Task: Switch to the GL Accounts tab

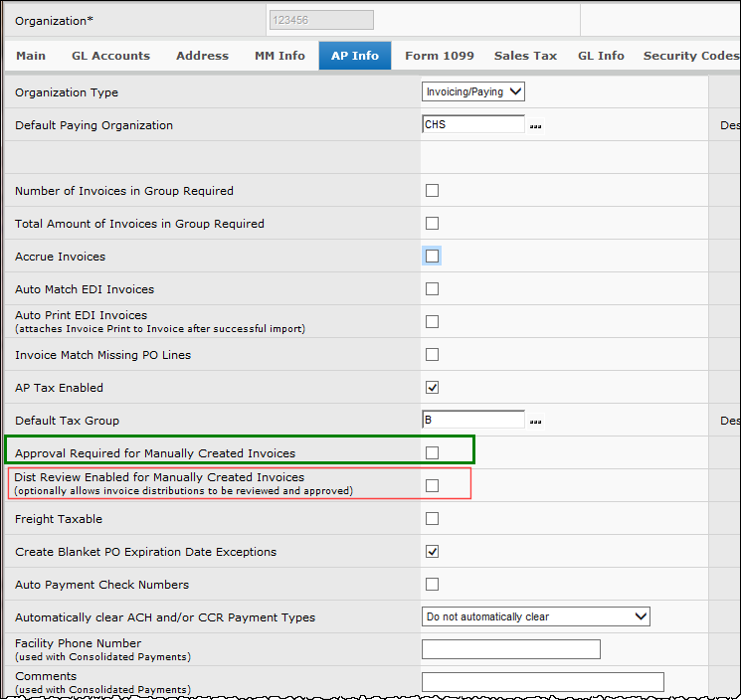Action: tap(110, 56)
